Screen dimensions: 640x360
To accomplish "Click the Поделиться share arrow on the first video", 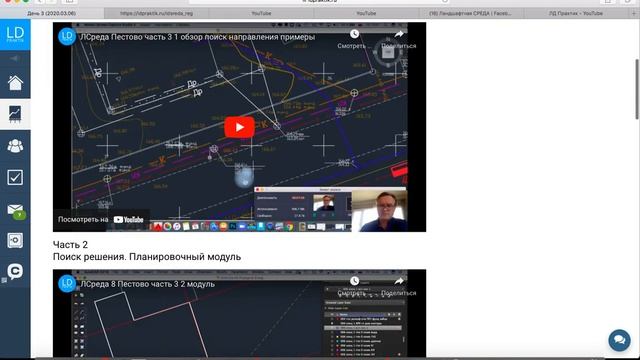I will pos(399,34).
